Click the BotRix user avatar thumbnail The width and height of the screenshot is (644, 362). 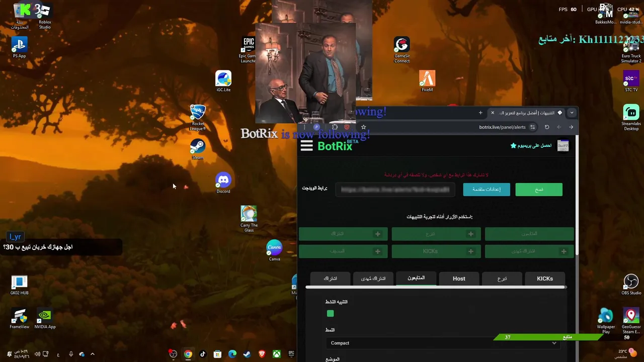click(563, 146)
